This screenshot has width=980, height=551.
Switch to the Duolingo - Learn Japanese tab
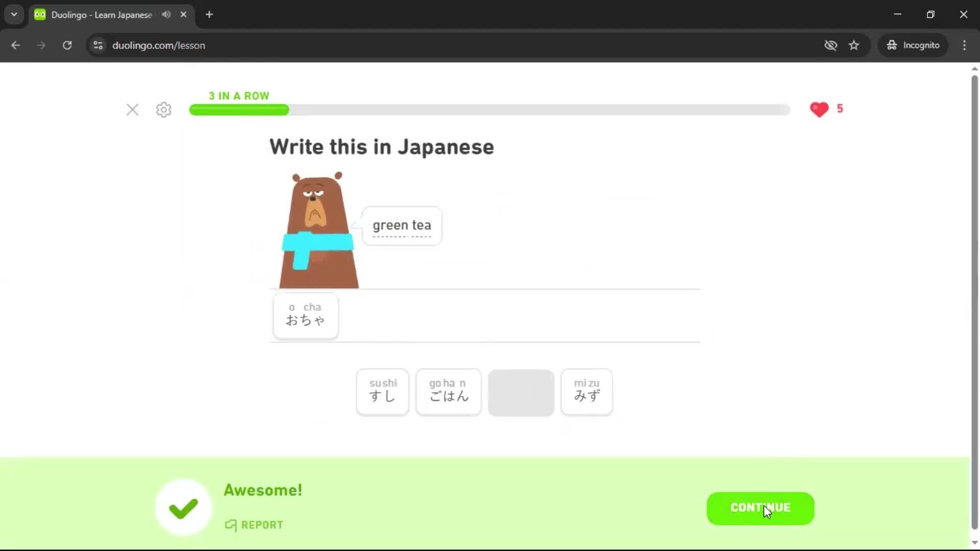click(x=100, y=14)
